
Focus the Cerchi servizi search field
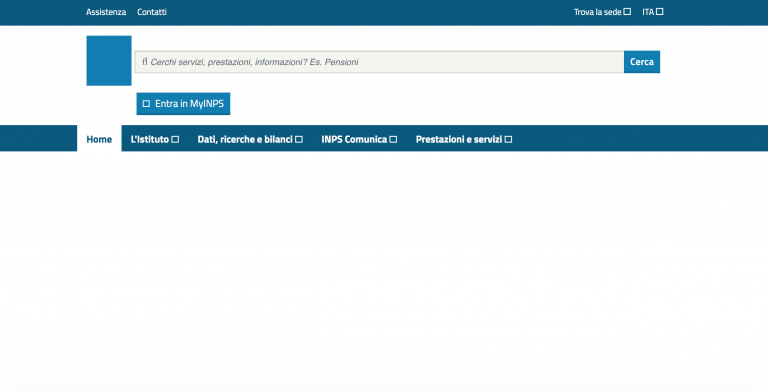pos(380,62)
